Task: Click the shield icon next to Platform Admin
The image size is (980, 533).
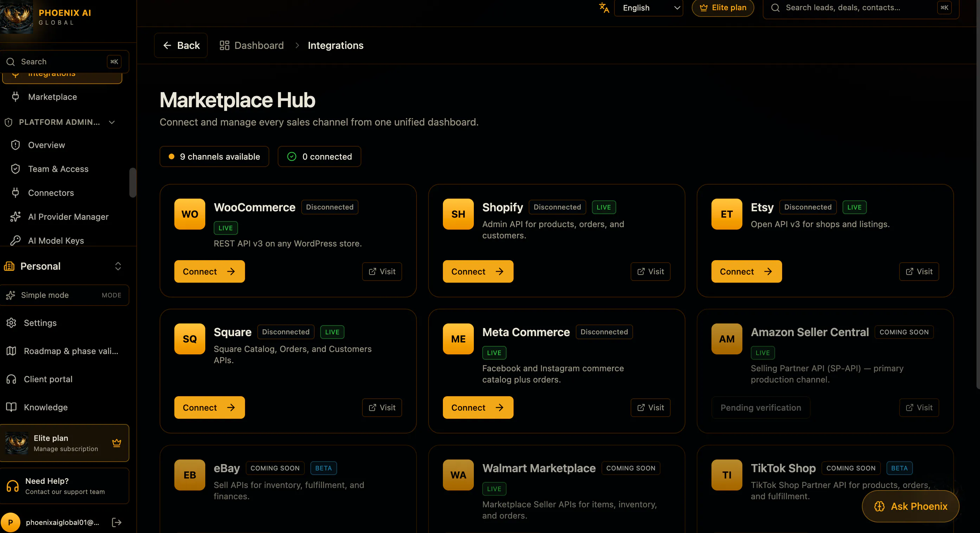Action: (x=8, y=122)
